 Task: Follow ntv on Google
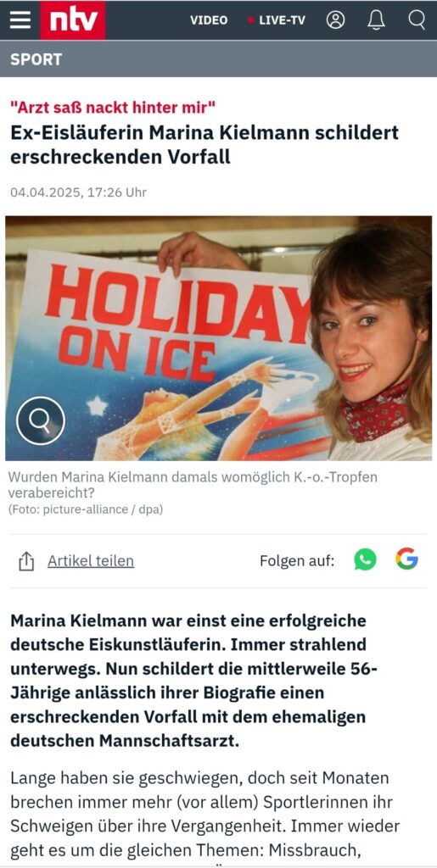point(406,559)
